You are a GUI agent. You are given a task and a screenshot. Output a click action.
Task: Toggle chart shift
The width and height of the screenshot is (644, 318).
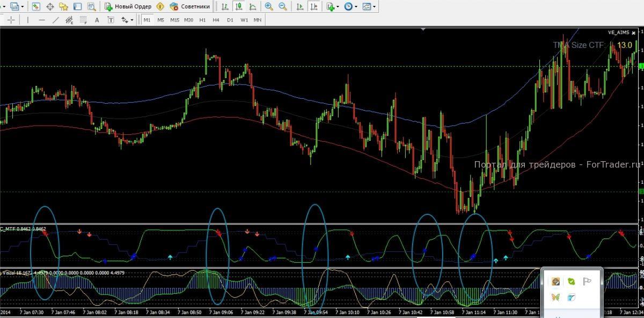(313, 7)
